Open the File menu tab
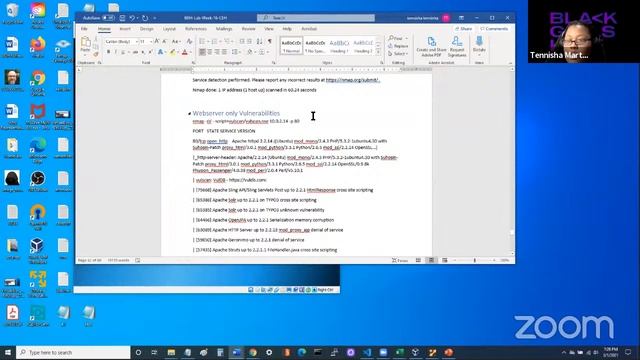Screen dimensions: 640x360 [84, 29]
